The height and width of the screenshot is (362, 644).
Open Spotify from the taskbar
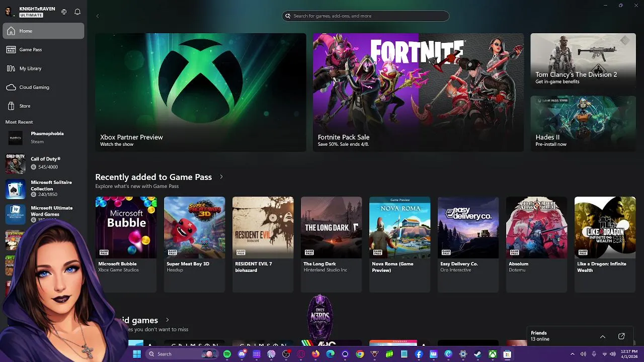coord(227,354)
